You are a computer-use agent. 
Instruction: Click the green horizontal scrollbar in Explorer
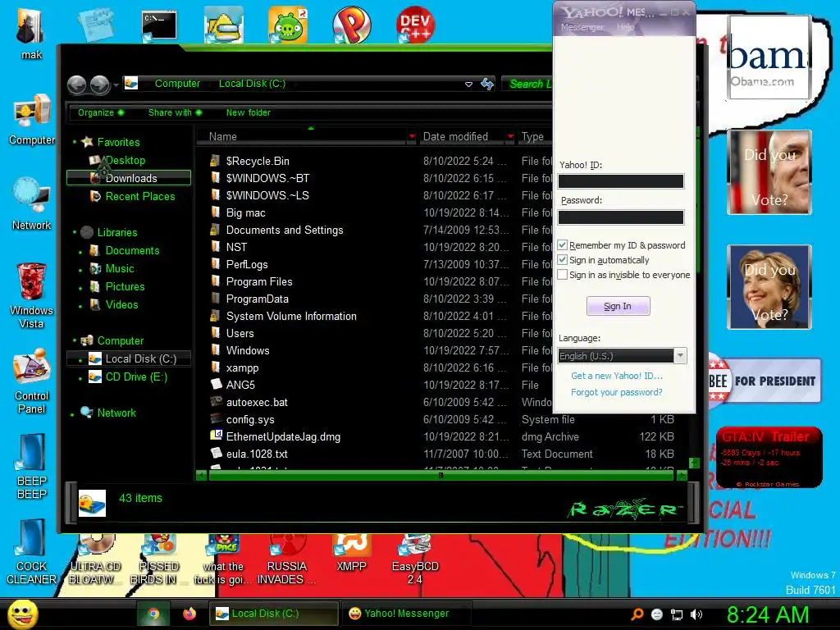[440, 475]
